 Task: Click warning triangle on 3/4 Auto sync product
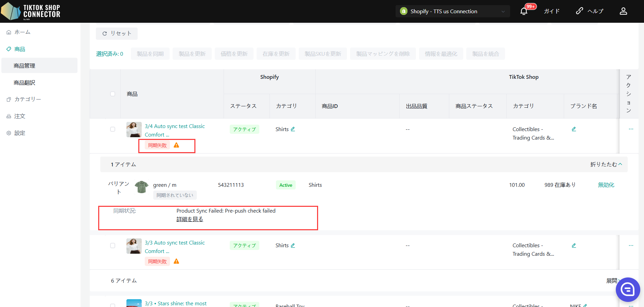pyautogui.click(x=176, y=145)
